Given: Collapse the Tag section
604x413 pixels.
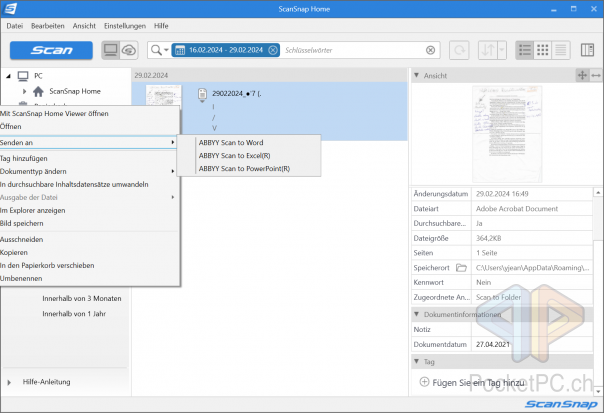Looking at the screenshot, I should pos(416,361).
